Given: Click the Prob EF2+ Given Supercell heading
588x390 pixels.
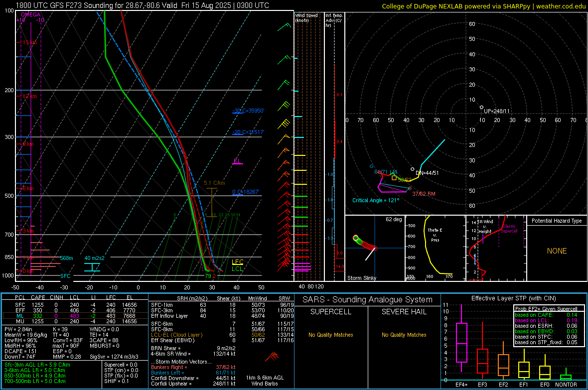Looking at the screenshot, I should coord(546,309).
